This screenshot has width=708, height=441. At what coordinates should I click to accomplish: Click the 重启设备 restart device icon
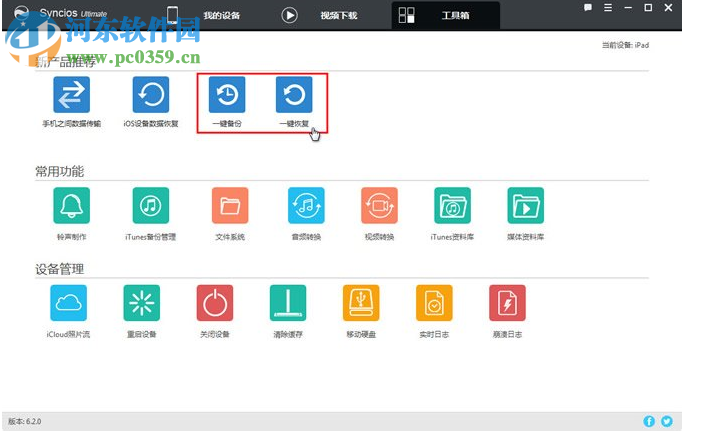(142, 303)
